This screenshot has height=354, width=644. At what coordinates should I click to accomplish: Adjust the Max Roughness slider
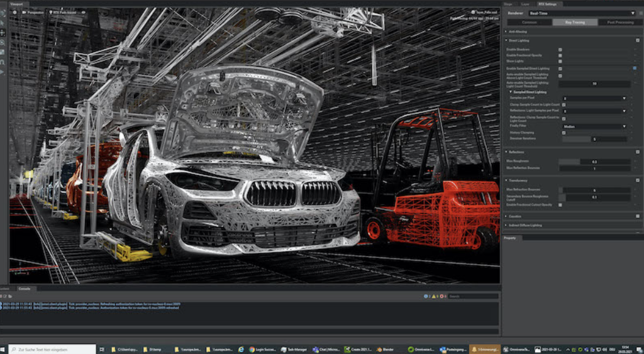pos(594,162)
